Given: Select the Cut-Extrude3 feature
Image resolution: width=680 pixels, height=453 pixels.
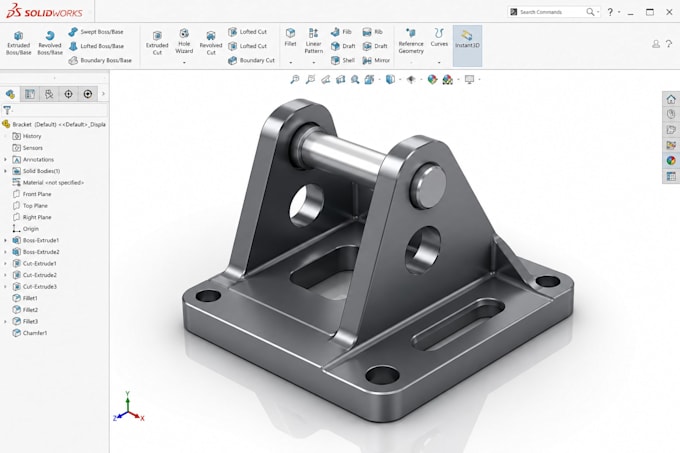Looking at the screenshot, I should (x=35, y=287).
